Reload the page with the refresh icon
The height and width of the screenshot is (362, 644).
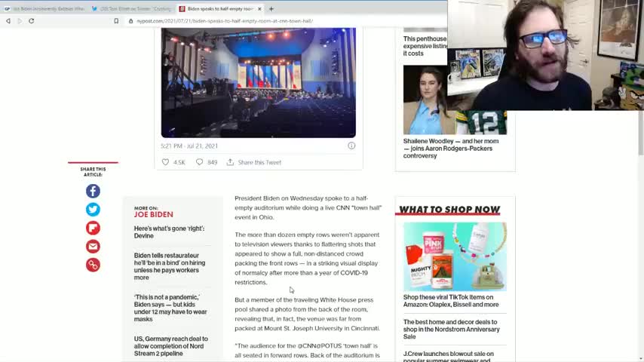click(x=32, y=21)
